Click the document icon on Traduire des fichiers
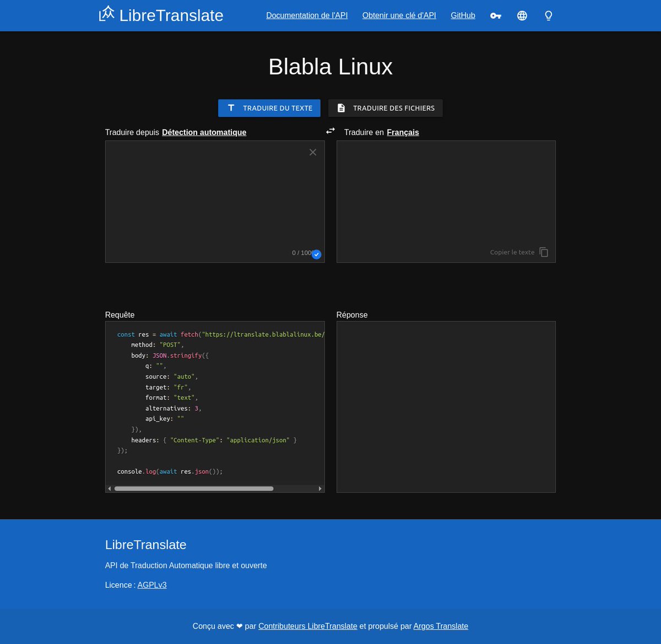The image size is (661, 644). [x=341, y=108]
